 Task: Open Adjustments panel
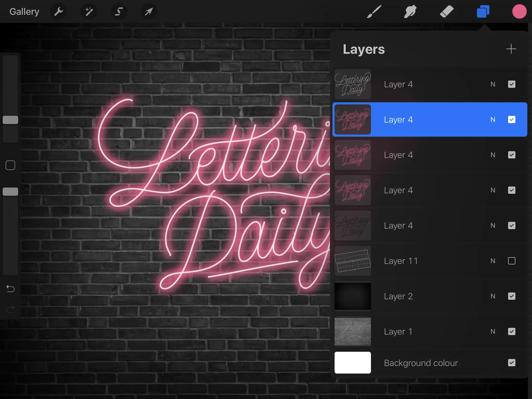tap(89, 11)
